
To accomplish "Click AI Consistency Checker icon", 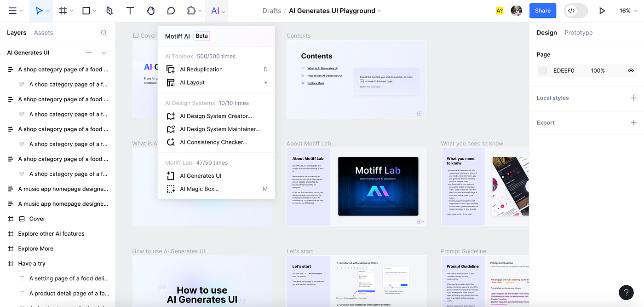I will pyautogui.click(x=171, y=142).
